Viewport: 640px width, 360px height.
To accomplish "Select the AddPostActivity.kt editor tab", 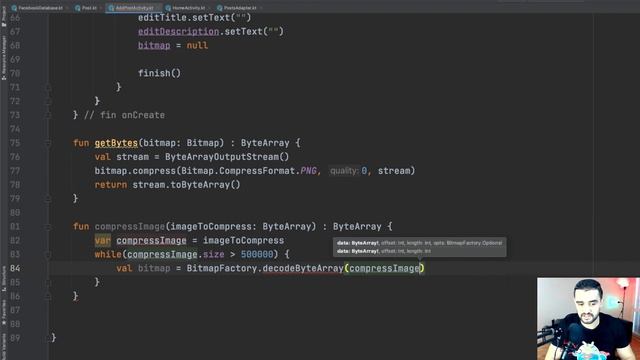I will [134, 8].
